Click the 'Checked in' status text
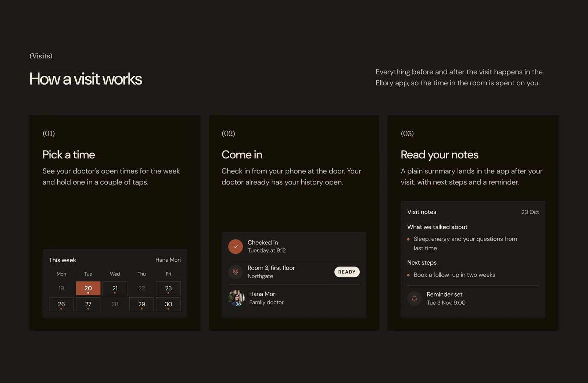Screen dimensions: 588x383 [263, 243]
